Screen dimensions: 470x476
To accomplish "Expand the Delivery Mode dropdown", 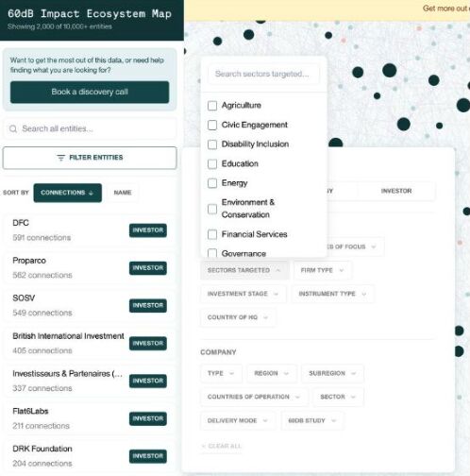I will (x=238, y=420).
